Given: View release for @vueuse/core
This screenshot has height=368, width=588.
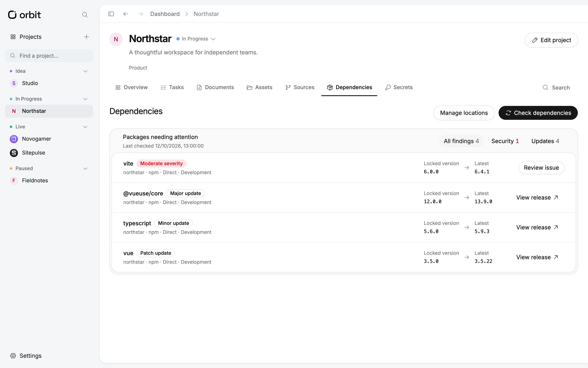Looking at the screenshot, I should 537,198.
